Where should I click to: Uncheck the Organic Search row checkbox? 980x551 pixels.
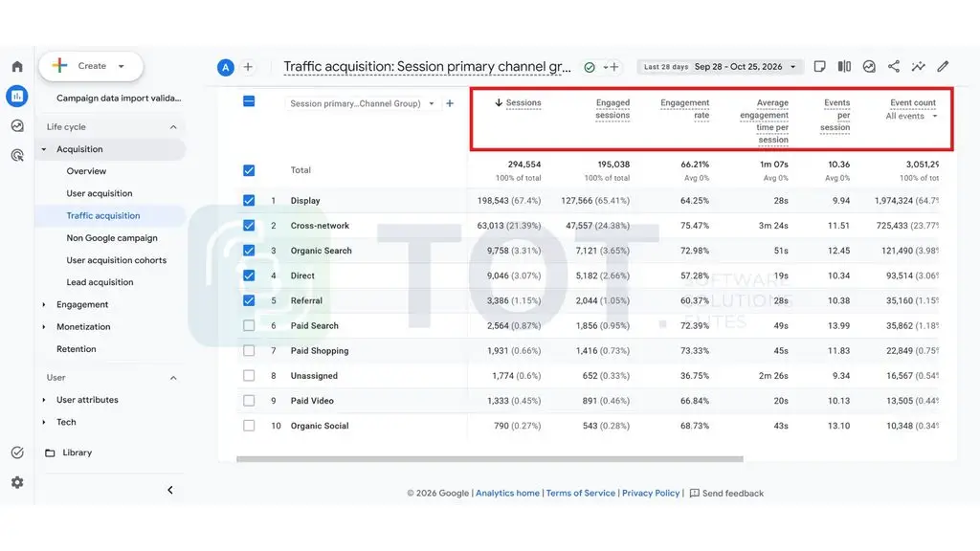249,251
